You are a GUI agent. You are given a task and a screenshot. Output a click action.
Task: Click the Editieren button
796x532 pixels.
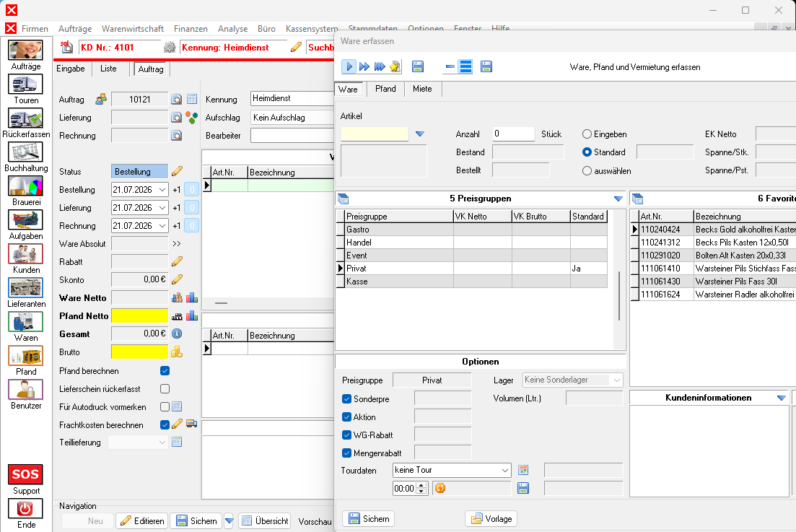(x=142, y=521)
